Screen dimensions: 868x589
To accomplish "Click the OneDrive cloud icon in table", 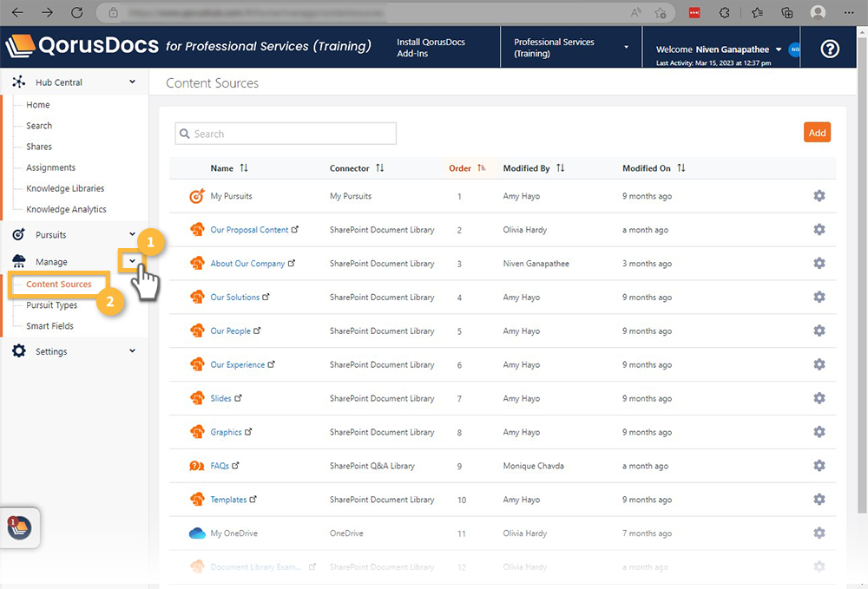I will click(197, 533).
